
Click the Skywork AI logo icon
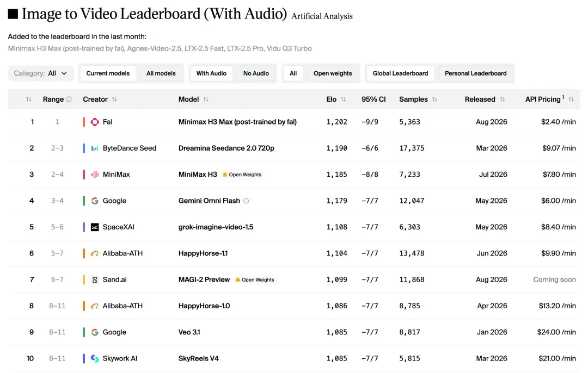95,358
